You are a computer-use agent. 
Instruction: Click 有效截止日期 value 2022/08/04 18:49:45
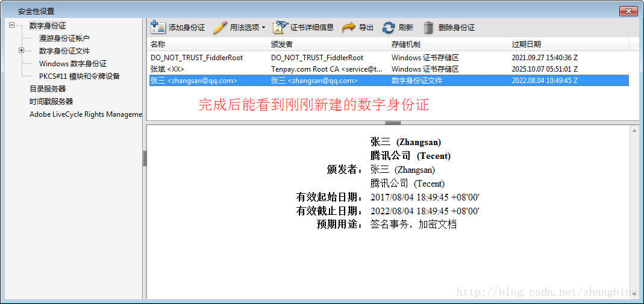425,211
